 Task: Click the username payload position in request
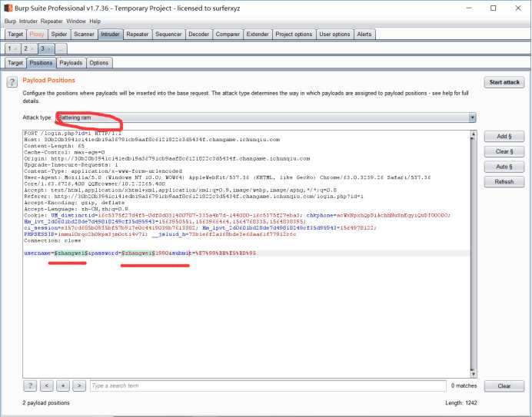coord(71,253)
